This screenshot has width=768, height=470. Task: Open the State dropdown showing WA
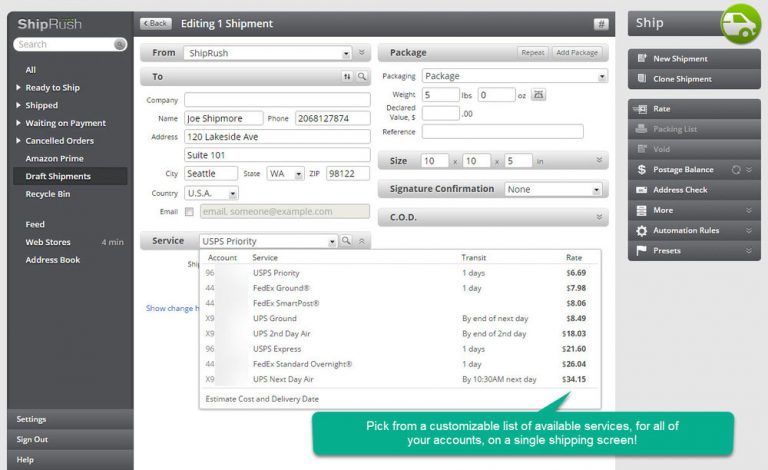coord(286,174)
